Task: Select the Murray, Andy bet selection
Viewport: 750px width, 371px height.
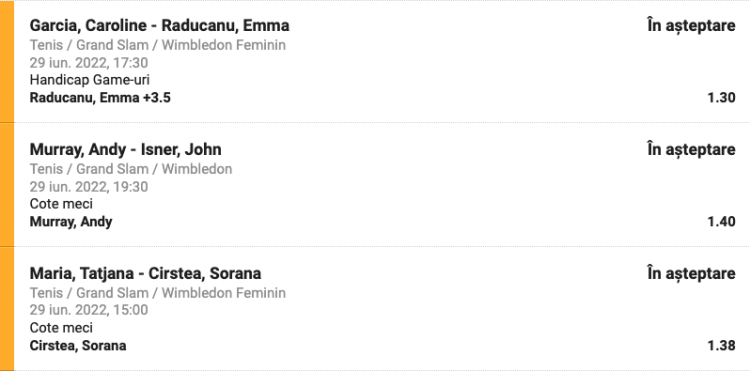Action: 71,222
